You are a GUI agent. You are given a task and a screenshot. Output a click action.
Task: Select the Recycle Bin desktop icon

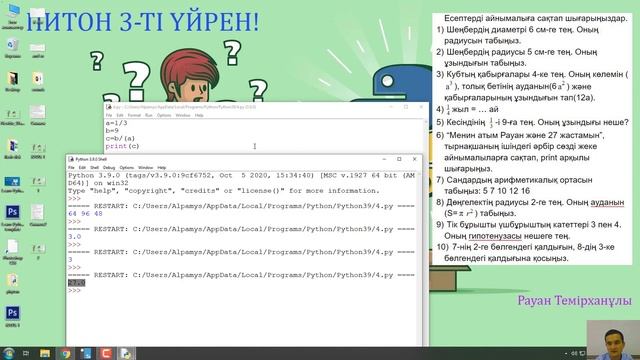12,48
